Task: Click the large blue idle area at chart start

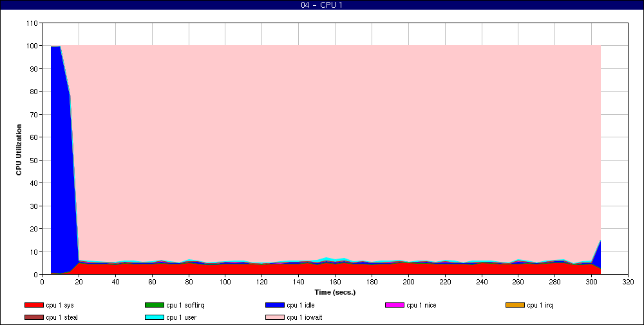Action: pos(61,164)
